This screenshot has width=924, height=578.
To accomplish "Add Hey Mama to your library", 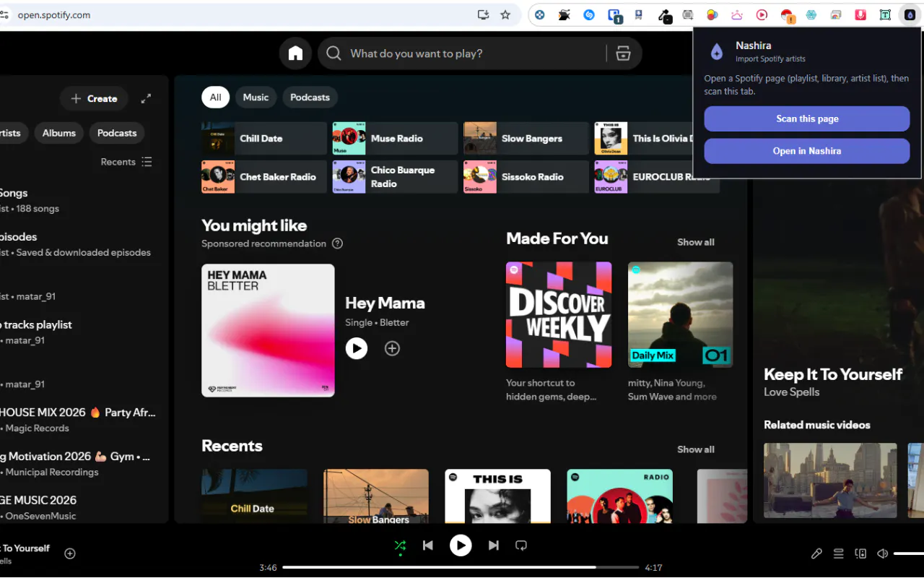I will click(x=392, y=348).
